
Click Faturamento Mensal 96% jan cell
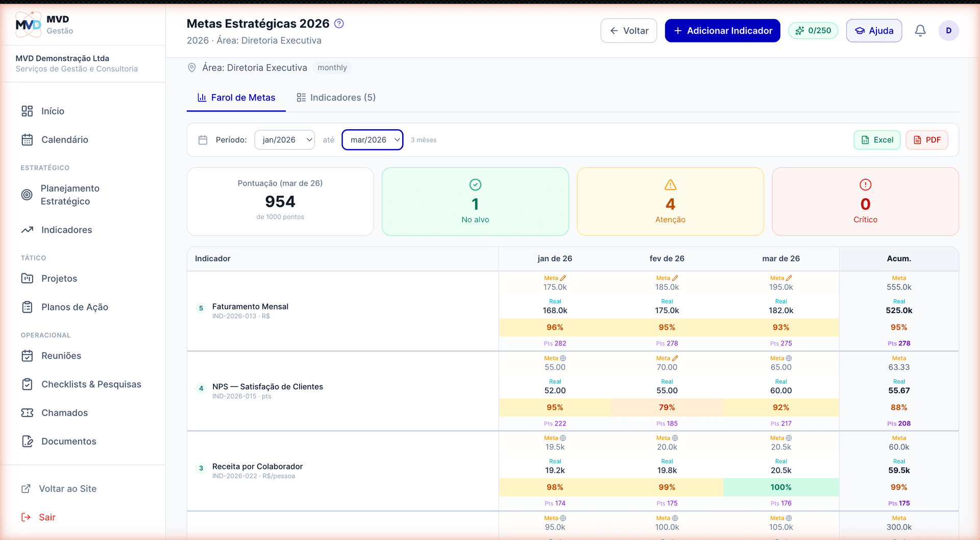(x=555, y=327)
